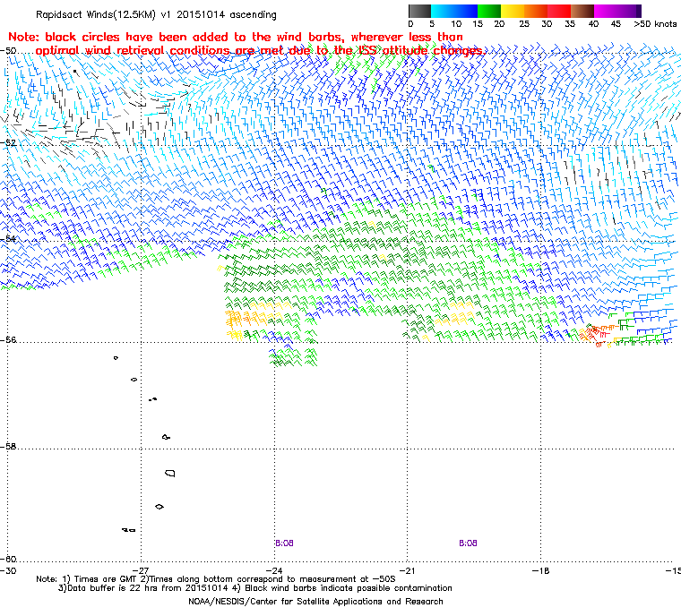Pick the green 15-20 knots legend color

tap(489, 11)
